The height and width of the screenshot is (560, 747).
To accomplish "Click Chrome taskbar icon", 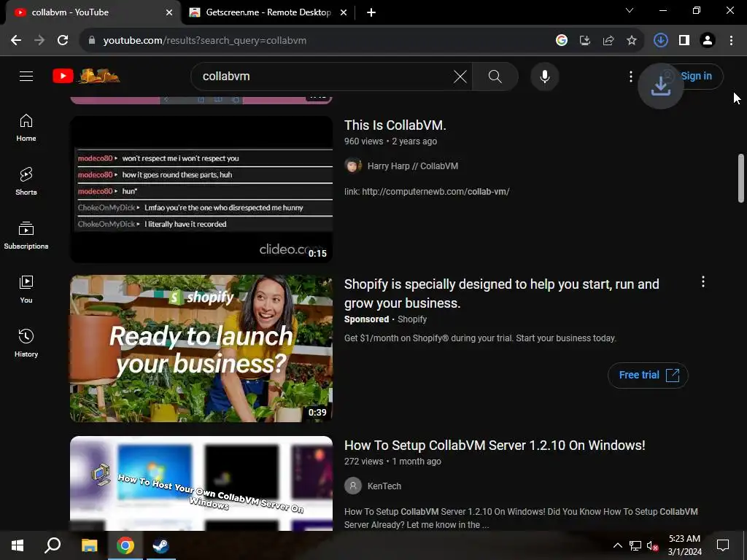I will coord(125,545).
